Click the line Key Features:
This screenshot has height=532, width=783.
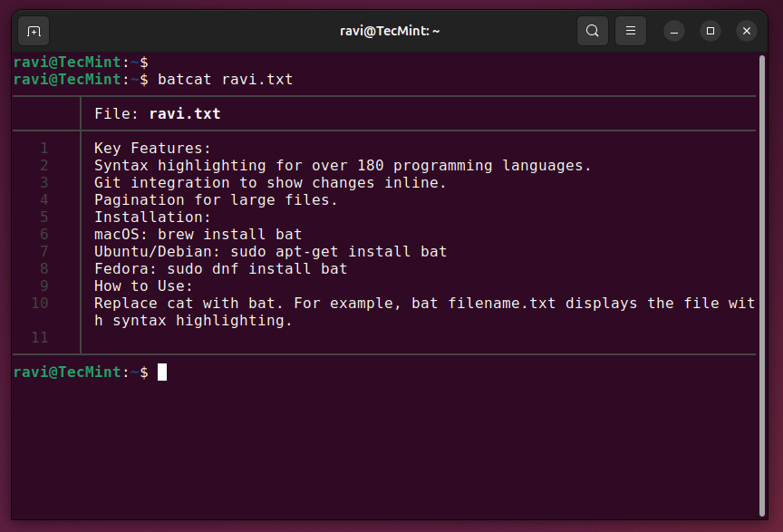(153, 149)
